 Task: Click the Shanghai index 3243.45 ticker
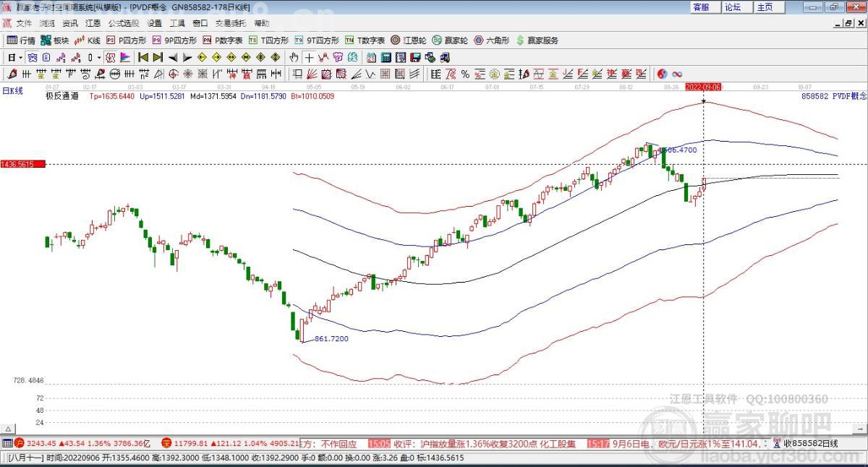point(82,443)
